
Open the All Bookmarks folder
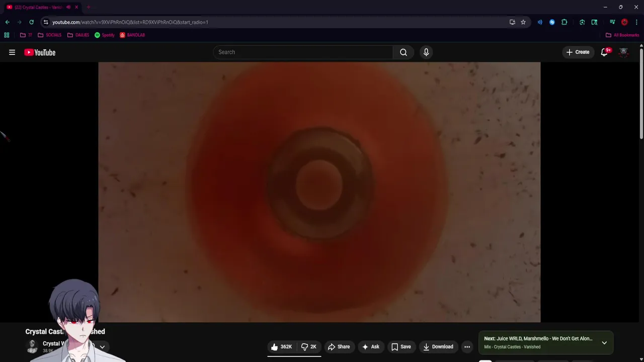(x=622, y=35)
